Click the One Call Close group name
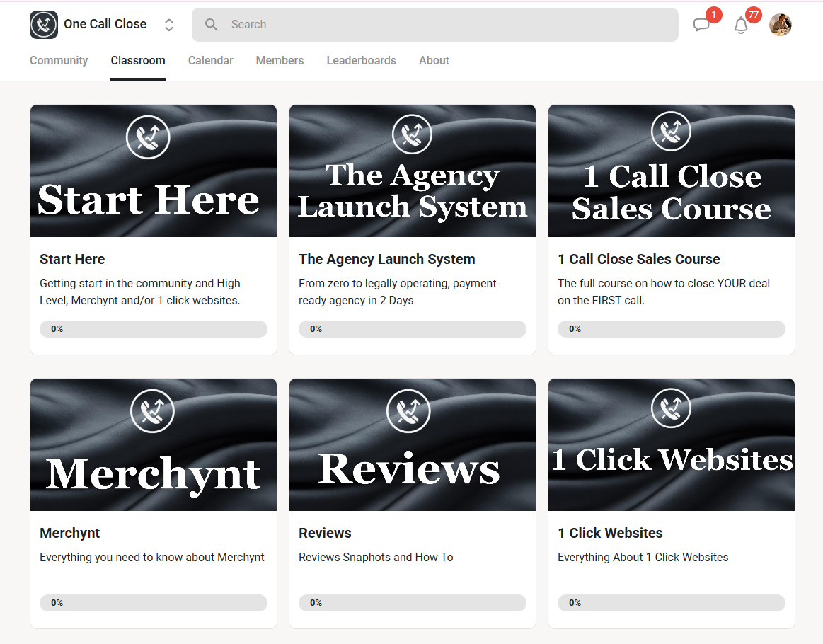The height and width of the screenshot is (644, 823). 105,24
